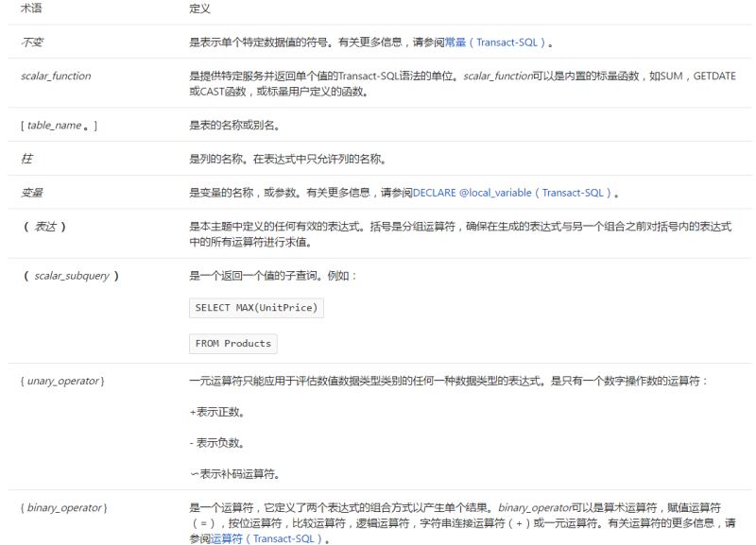The height and width of the screenshot is (545, 756).
Task: Click the 术语 column header
Action: tap(32, 9)
